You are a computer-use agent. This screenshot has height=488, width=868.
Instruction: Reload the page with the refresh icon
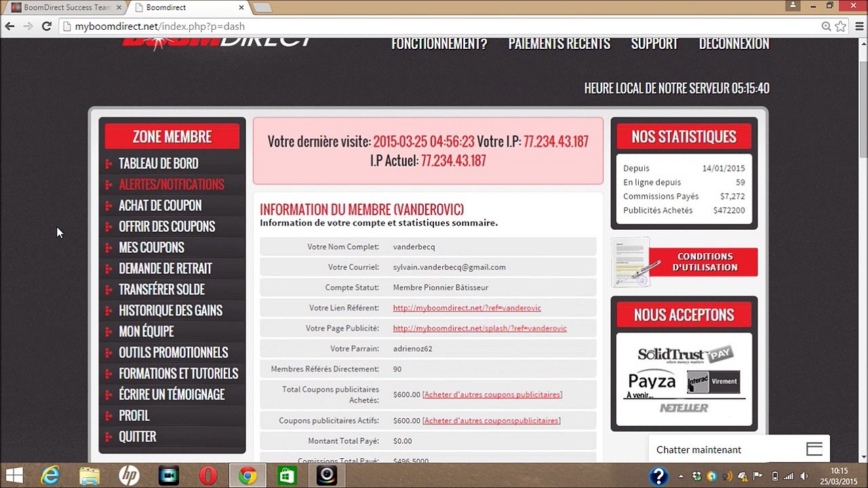(x=47, y=26)
